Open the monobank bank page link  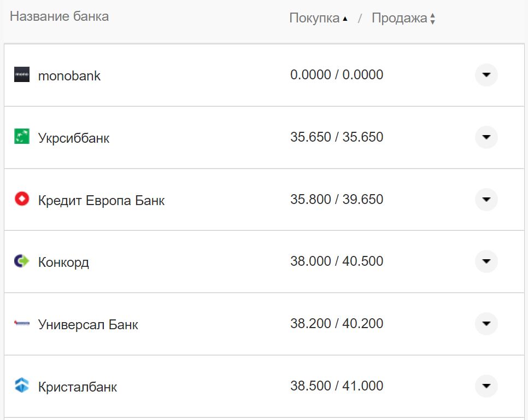click(x=68, y=75)
